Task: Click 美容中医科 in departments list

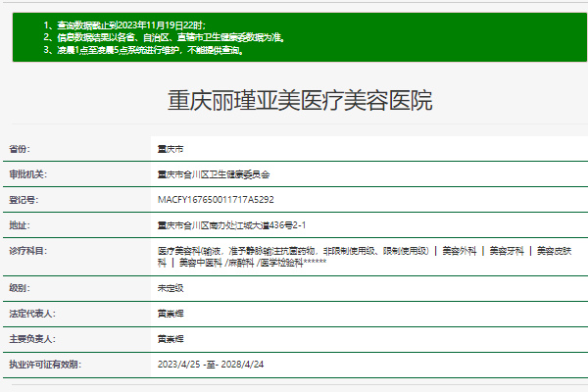Action: click(x=201, y=263)
